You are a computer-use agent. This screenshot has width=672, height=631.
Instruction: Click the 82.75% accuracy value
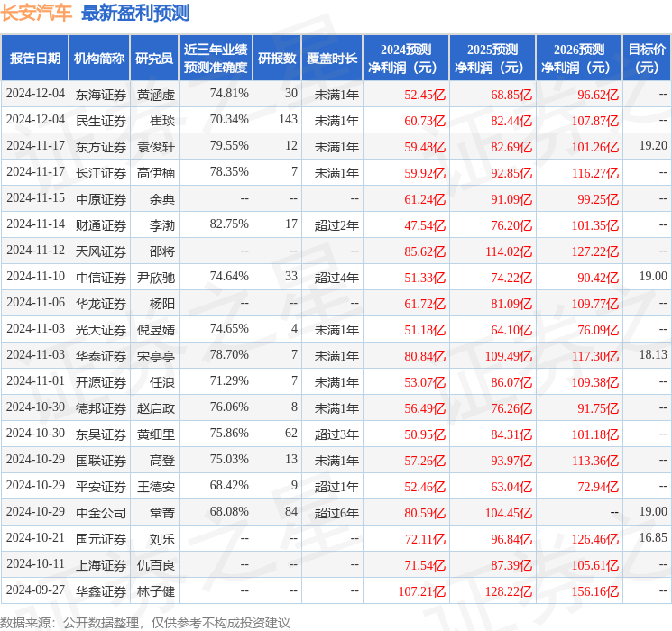tap(229, 224)
